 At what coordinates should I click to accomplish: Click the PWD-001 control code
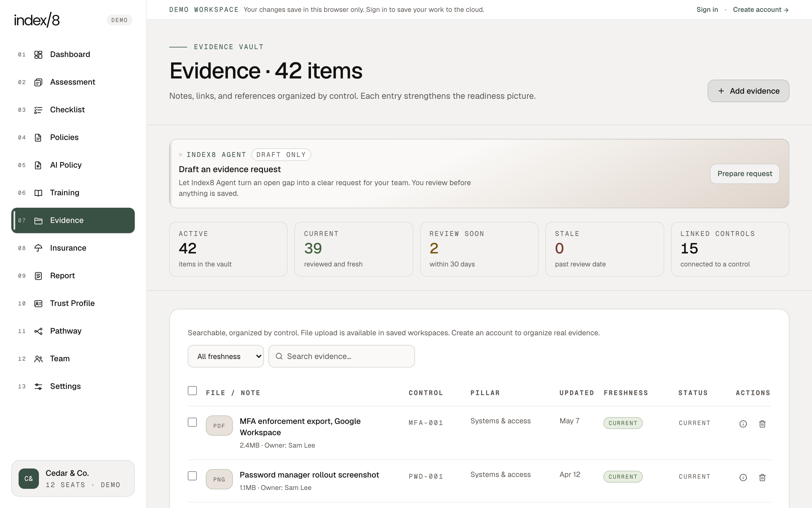click(x=426, y=476)
